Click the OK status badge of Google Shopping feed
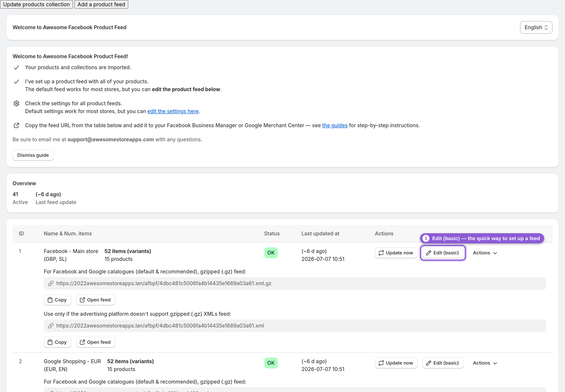Viewport: 565px width, 392px height. tap(271, 363)
